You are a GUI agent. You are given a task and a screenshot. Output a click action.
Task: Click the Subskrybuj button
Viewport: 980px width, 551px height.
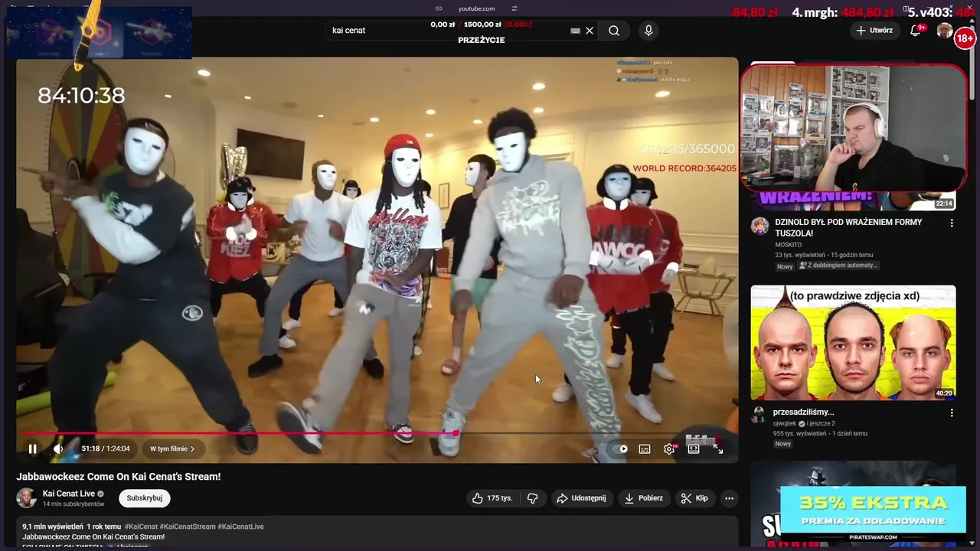tap(145, 498)
